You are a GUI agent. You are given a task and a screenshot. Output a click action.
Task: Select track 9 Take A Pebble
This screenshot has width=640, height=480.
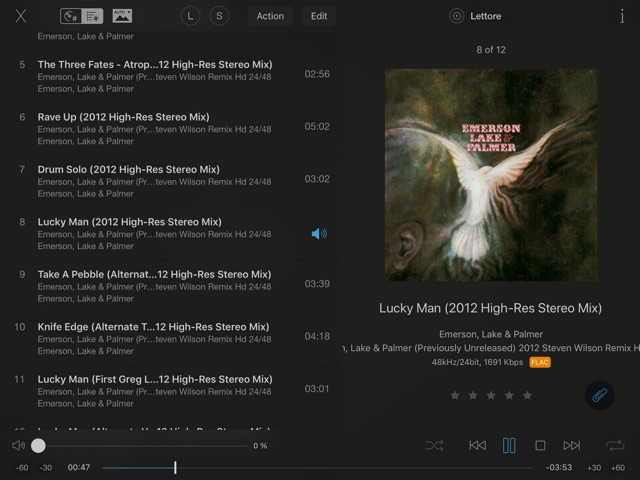(155, 285)
